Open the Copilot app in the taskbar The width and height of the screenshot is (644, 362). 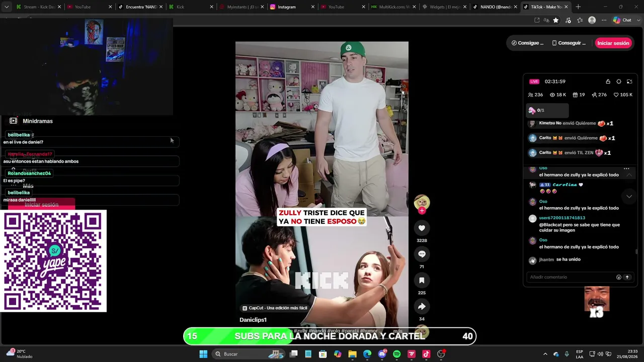click(x=338, y=354)
